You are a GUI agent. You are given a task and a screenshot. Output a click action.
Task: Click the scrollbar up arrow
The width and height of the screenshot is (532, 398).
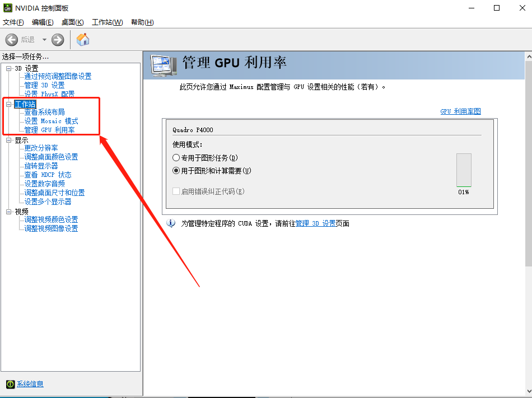(529, 57)
